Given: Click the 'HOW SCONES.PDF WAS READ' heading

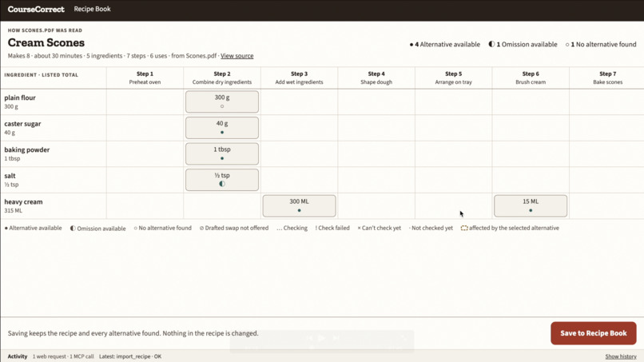Looking at the screenshot, I should pyautogui.click(x=45, y=30).
